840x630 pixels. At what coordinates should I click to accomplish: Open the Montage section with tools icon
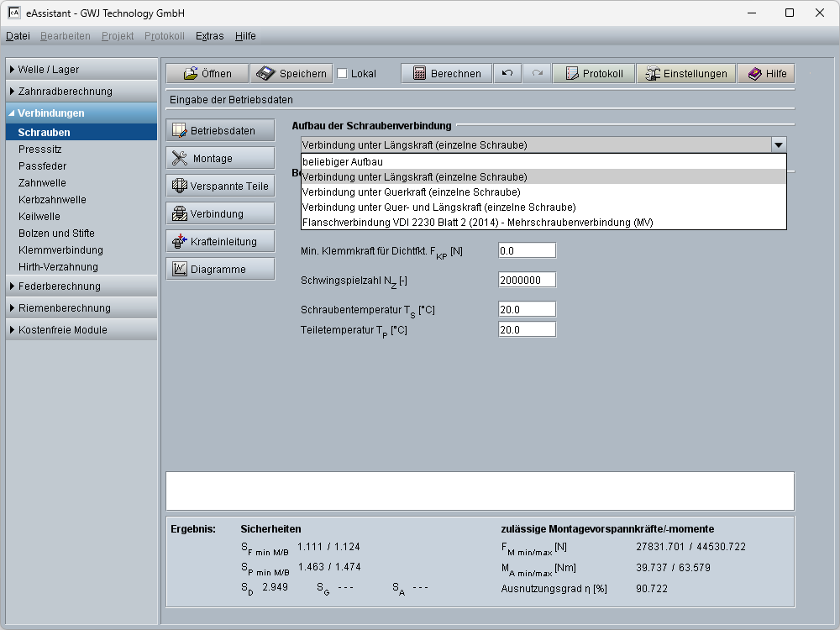click(220, 158)
